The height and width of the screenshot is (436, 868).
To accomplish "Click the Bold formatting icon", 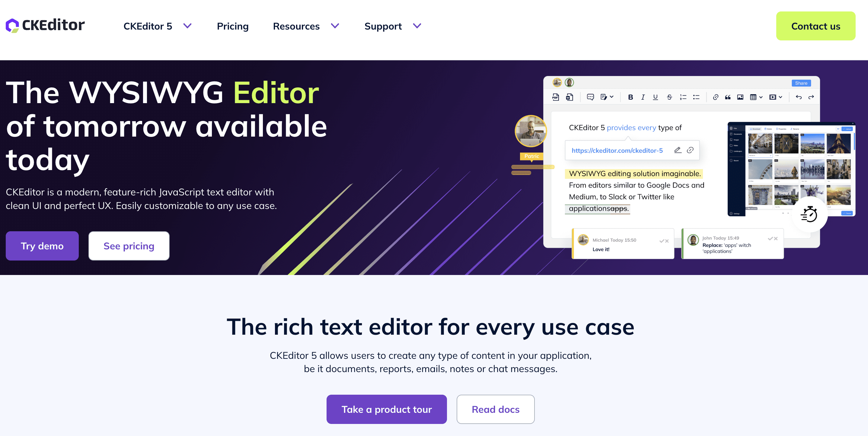I will [629, 97].
